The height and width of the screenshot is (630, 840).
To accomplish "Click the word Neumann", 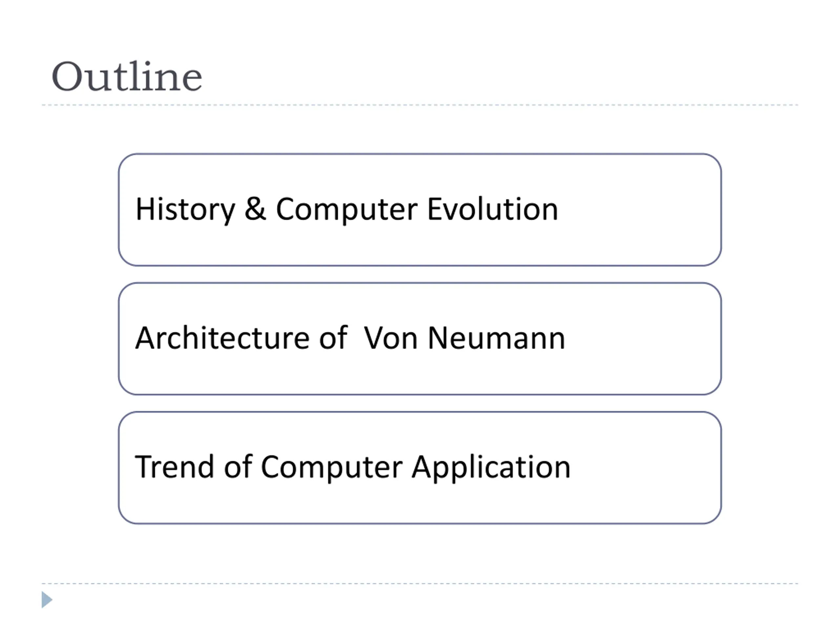I will pos(496,338).
